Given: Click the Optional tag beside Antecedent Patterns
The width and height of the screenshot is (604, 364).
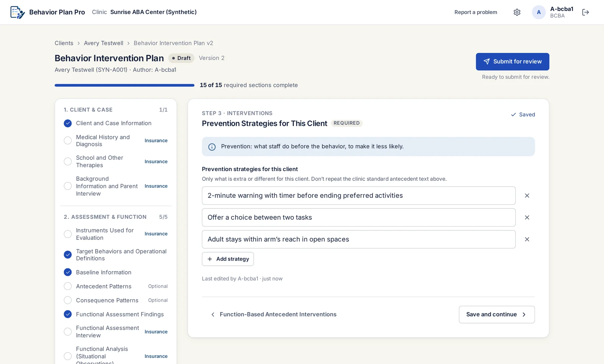Looking at the screenshot, I should [x=158, y=286].
